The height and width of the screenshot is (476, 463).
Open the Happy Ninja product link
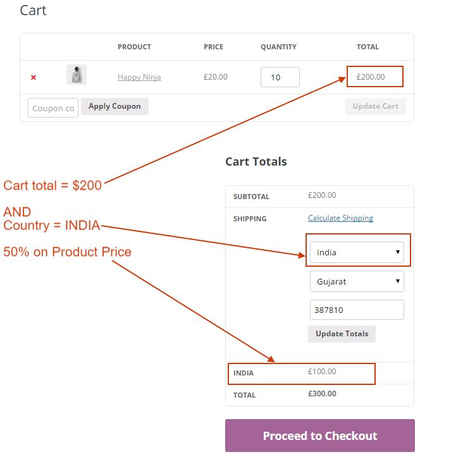click(x=139, y=77)
